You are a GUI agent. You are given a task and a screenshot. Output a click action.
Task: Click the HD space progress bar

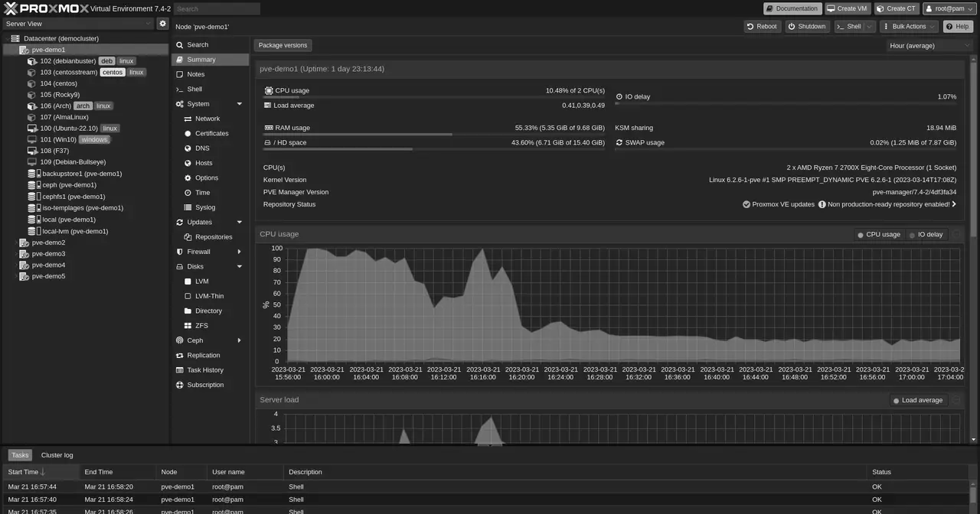[x=434, y=149]
